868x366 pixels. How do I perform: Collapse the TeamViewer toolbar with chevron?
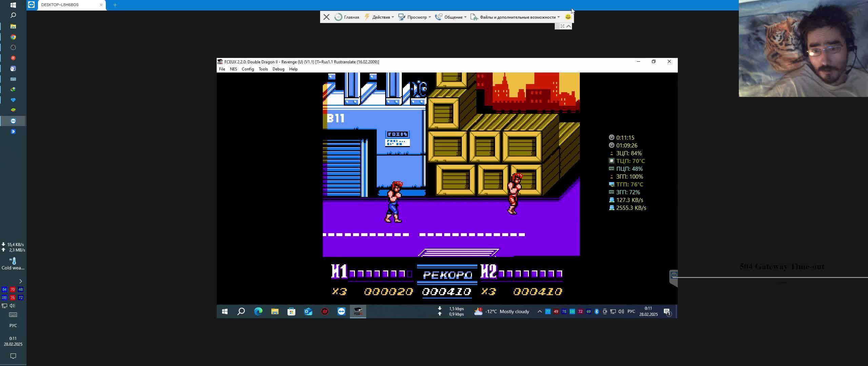point(569,26)
